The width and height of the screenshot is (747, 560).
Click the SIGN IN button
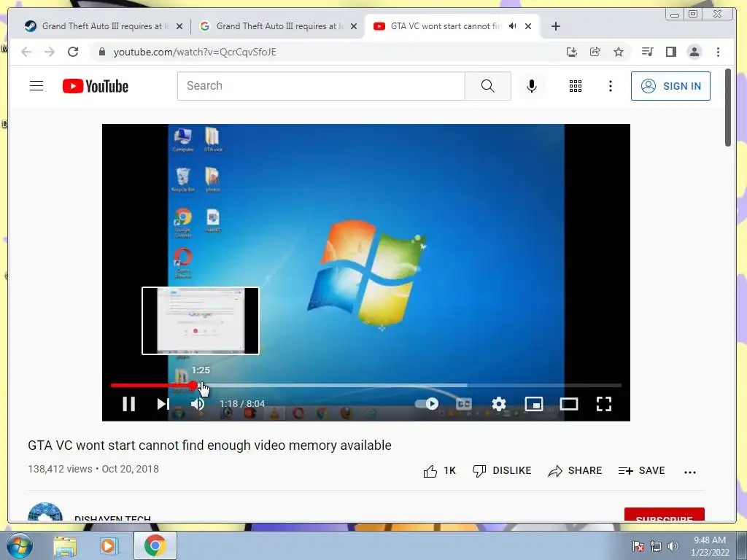[670, 86]
